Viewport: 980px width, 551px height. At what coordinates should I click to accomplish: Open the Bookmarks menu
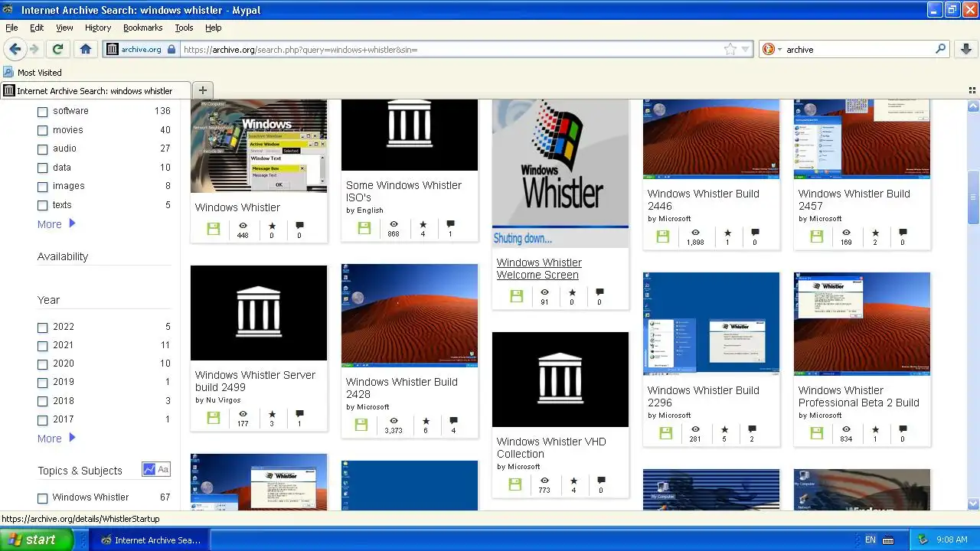(x=142, y=28)
